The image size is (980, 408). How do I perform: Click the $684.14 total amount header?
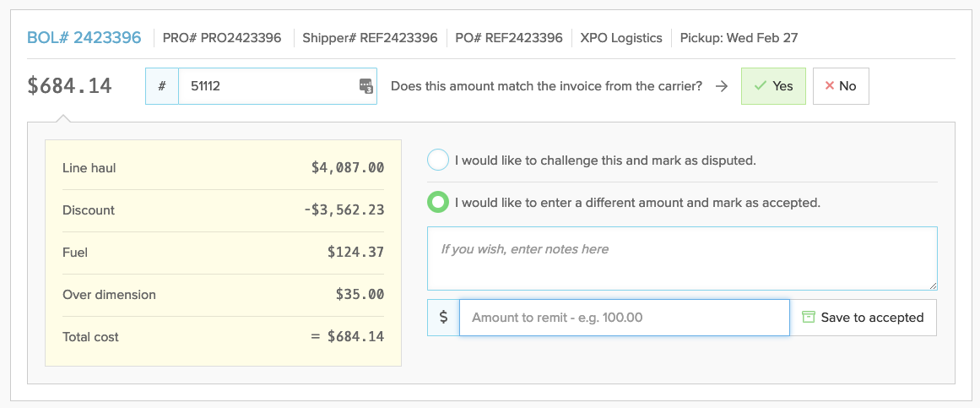pyautogui.click(x=70, y=86)
